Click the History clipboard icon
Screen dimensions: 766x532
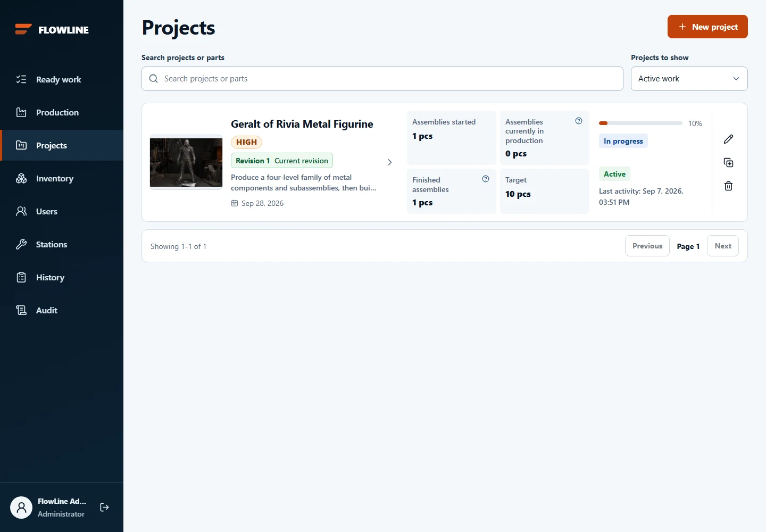[x=21, y=277]
